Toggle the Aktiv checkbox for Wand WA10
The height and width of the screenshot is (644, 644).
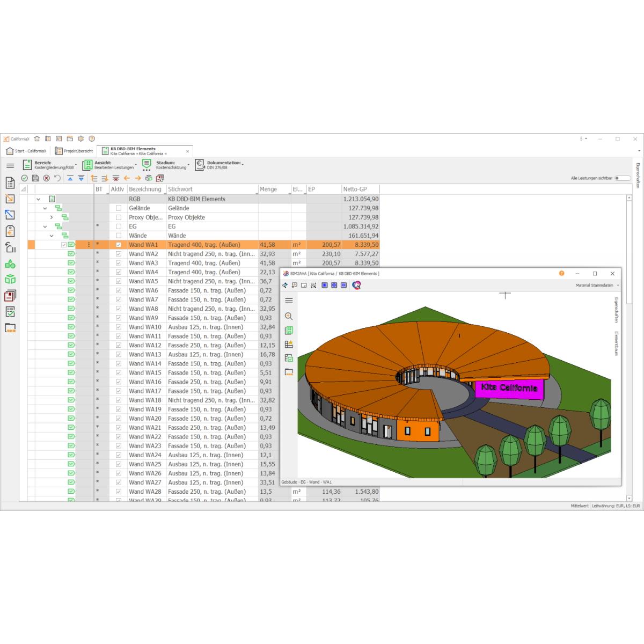(119, 327)
